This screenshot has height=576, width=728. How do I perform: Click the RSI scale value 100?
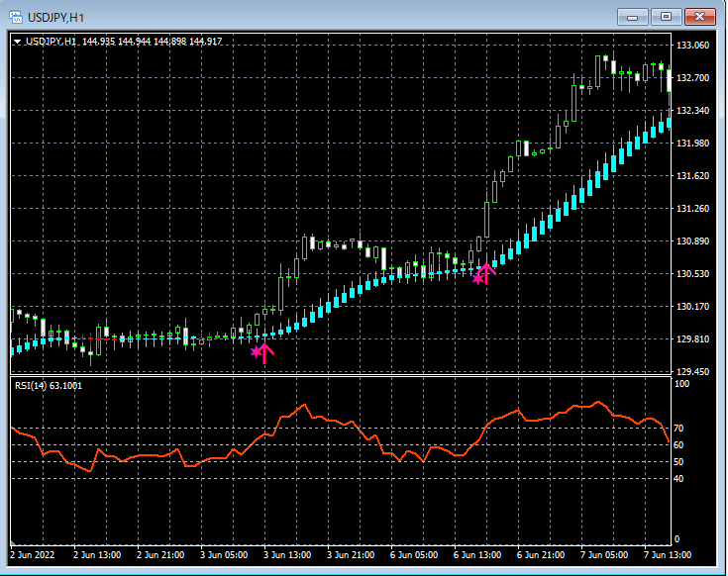tap(682, 384)
